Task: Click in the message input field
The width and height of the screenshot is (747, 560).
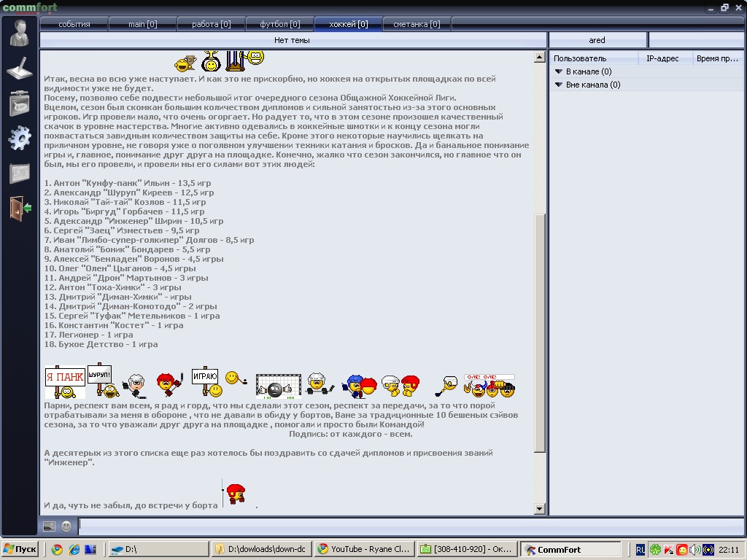Action: pyautogui.click(x=409, y=524)
